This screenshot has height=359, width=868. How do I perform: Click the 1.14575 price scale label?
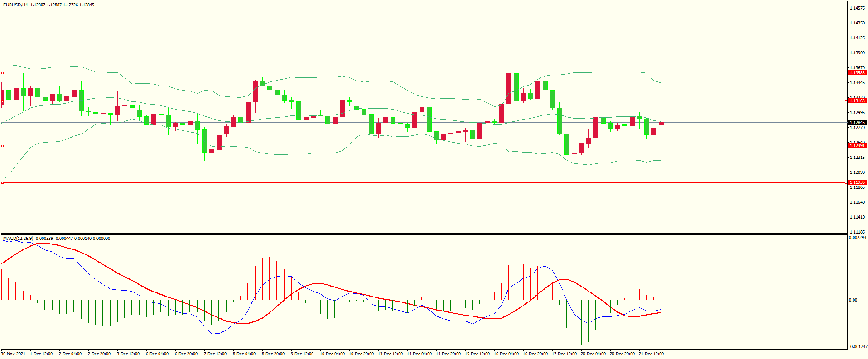click(x=857, y=8)
